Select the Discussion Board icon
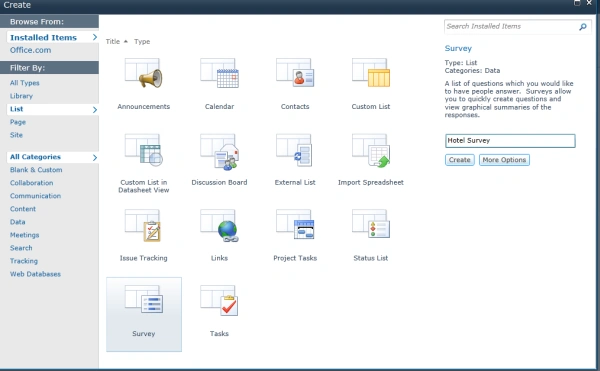The image size is (600, 371). [x=219, y=151]
